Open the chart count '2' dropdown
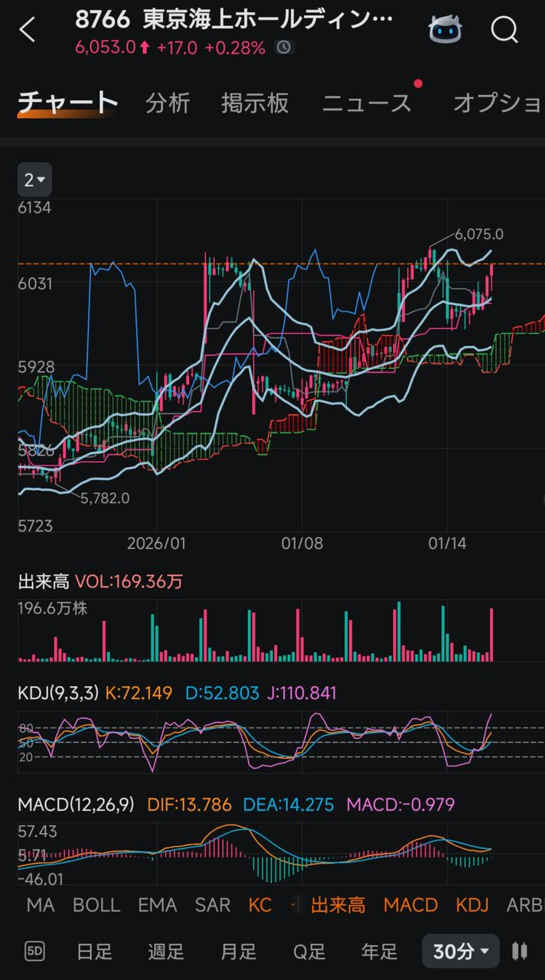This screenshot has height=980, width=545. pyautogui.click(x=34, y=180)
